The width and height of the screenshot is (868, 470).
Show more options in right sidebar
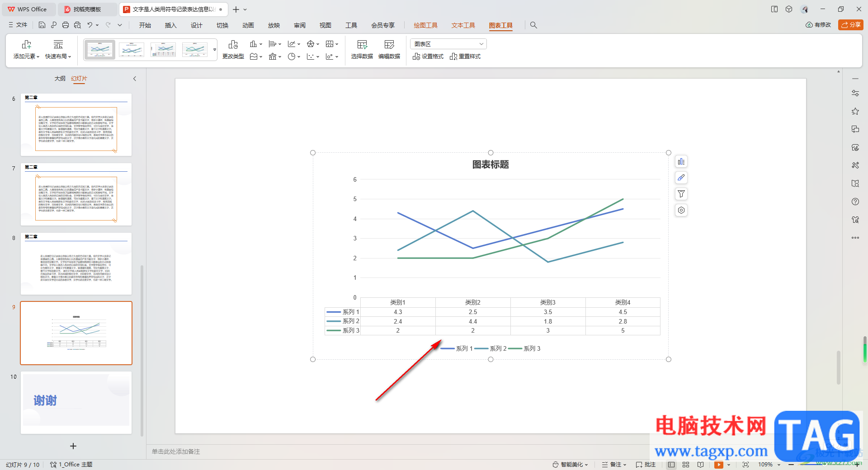[x=855, y=238]
